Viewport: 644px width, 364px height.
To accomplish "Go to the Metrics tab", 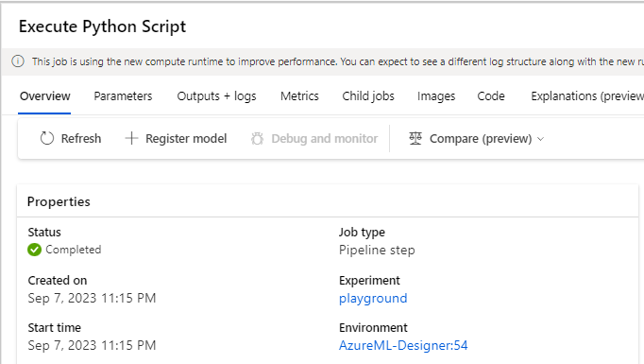I will [x=299, y=96].
